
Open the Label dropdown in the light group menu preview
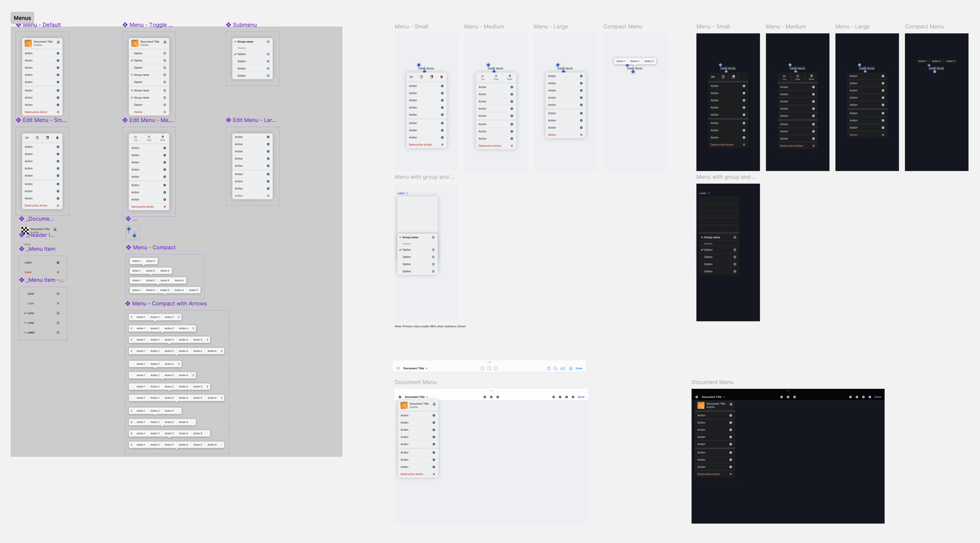click(402, 193)
